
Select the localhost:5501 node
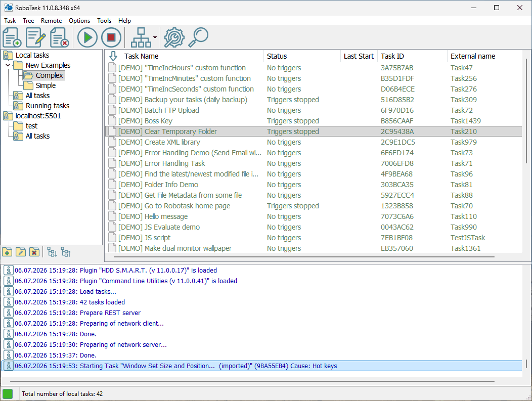(38, 116)
